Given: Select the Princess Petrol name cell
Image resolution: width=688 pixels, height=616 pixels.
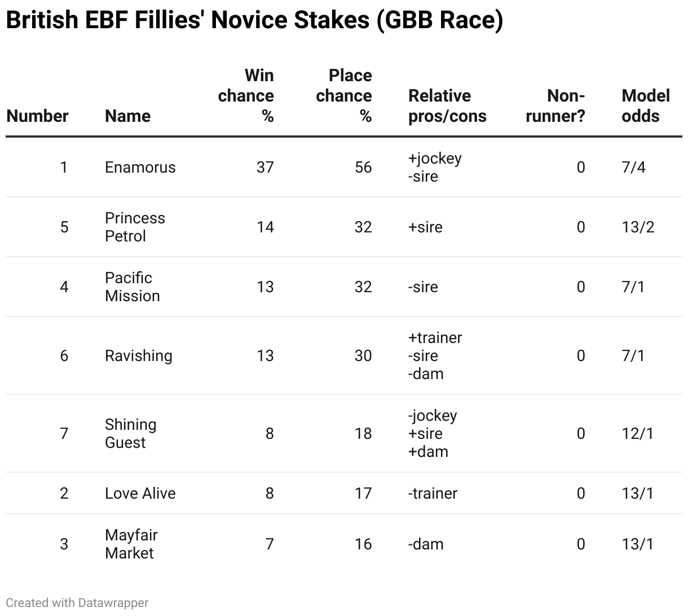Looking at the screenshot, I should coord(135,227).
